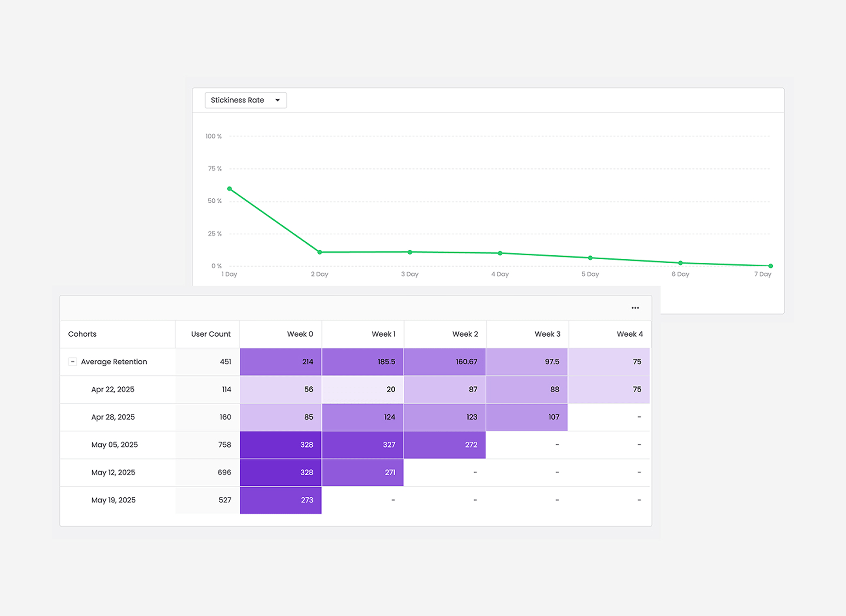Click the 160.67 cell in Week 2
This screenshot has width=846, height=616.
click(x=445, y=362)
